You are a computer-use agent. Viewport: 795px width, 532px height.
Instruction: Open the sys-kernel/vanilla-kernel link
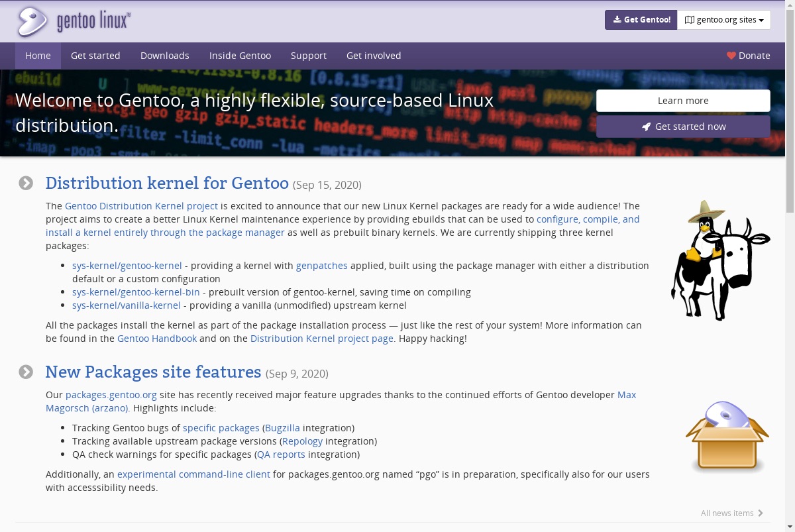coord(127,305)
